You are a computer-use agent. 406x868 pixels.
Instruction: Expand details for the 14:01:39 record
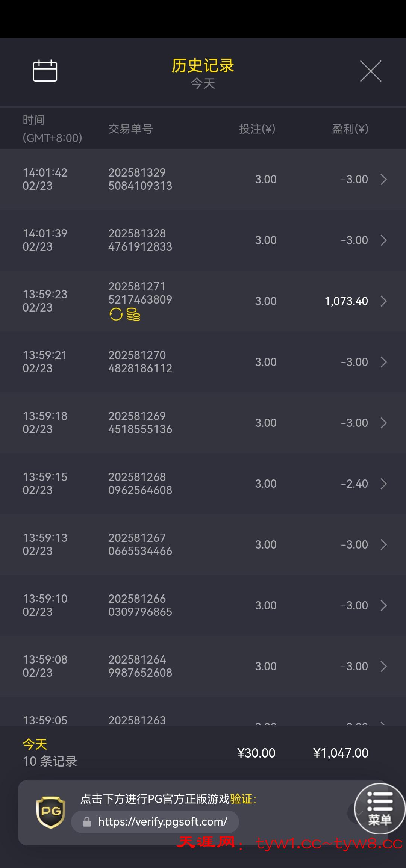tap(383, 240)
